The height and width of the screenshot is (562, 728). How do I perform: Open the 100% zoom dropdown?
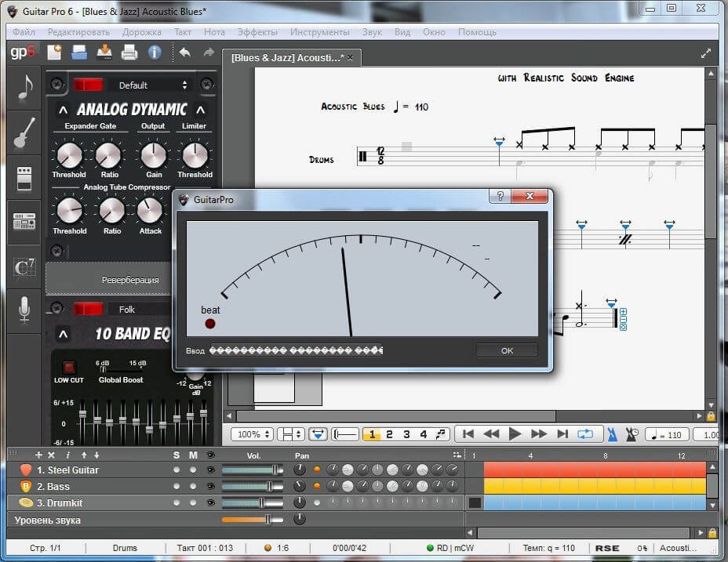coord(253,434)
